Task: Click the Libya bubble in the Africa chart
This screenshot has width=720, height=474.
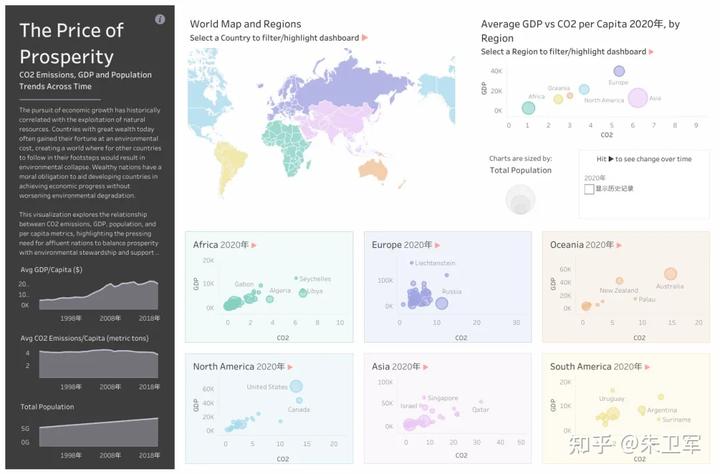Action: 303,293
